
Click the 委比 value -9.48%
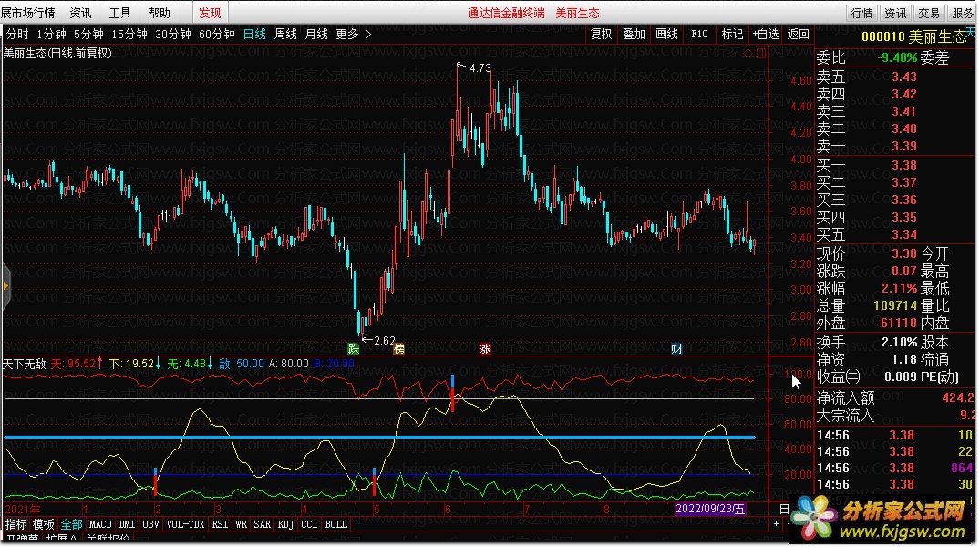(x=897, y=57)
